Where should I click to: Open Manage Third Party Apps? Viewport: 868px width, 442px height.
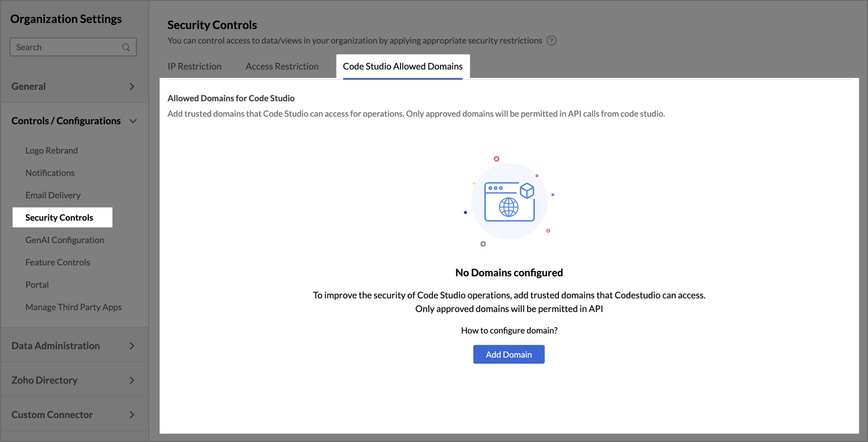[x=74, y=307]
